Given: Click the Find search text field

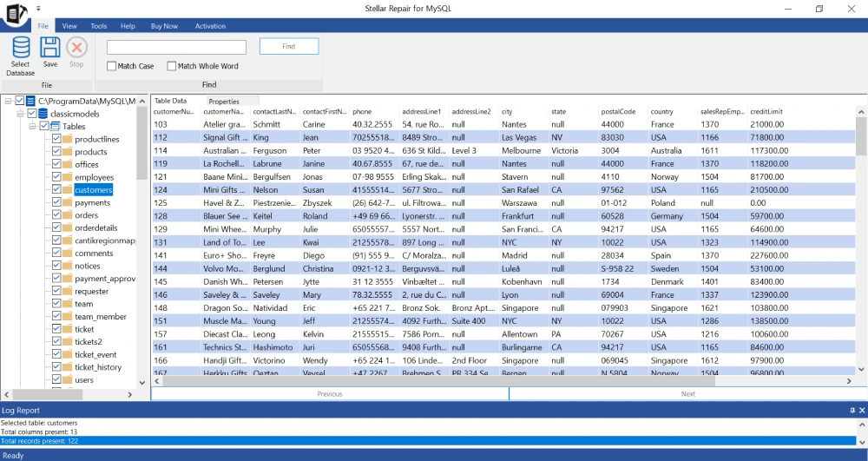Looking at the screenshot, I should click(176, 47).
